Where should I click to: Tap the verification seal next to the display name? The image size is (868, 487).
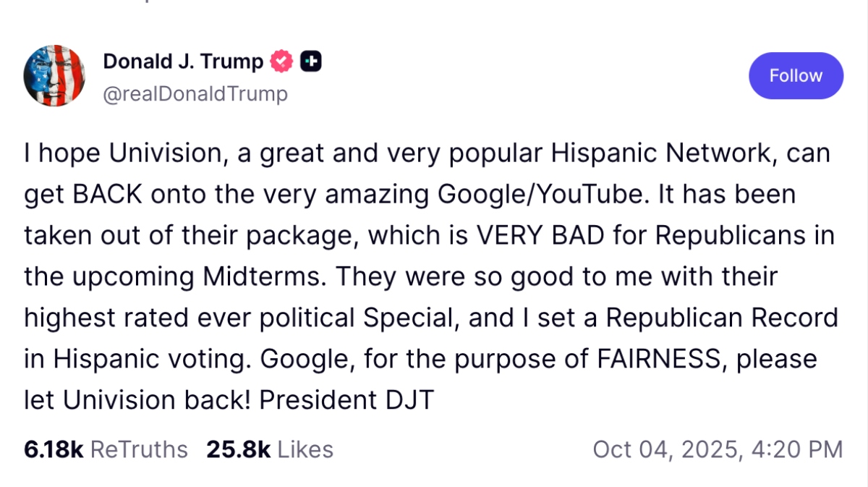click(281, 62)
